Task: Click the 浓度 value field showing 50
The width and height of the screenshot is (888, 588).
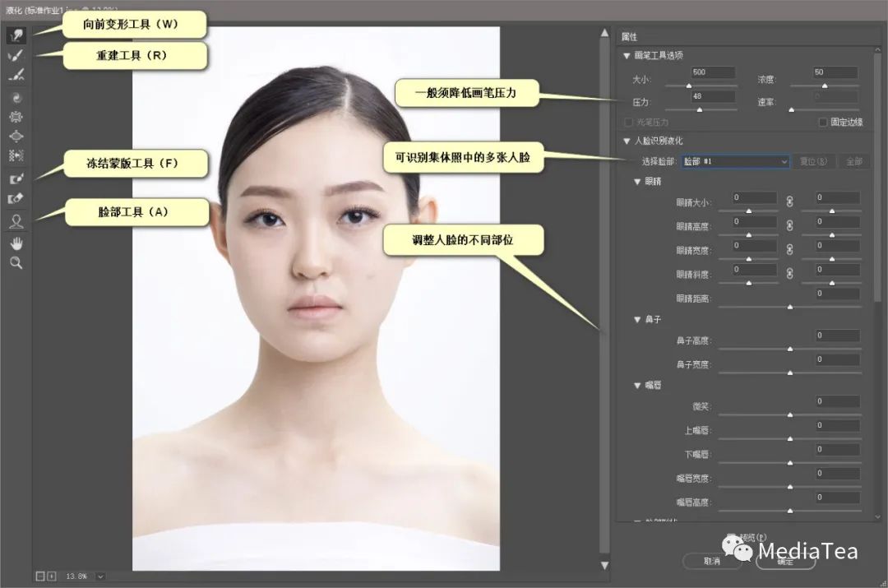Action: click(835, 72)
